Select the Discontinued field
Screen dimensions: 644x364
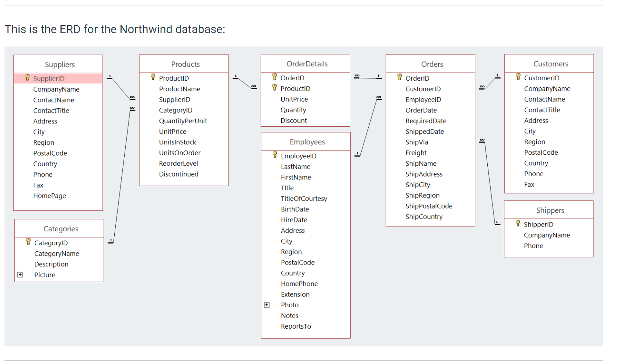tap(179, 174)
